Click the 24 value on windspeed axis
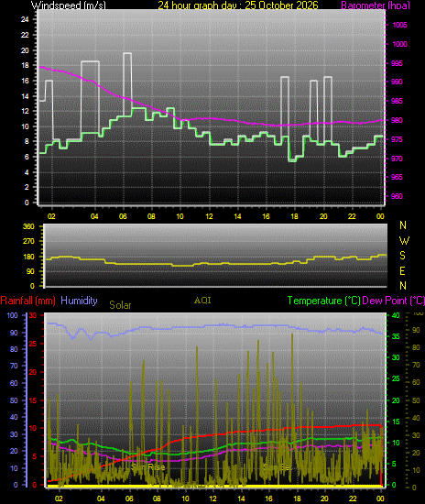Image resolution: width=425 pixels, height=504 pixels. pos(25,19)
